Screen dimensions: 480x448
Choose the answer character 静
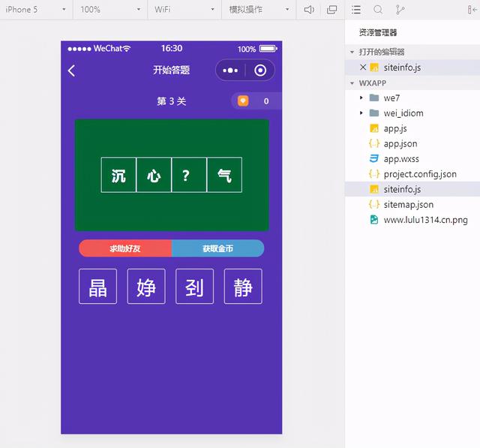click(x=243, y=287)
